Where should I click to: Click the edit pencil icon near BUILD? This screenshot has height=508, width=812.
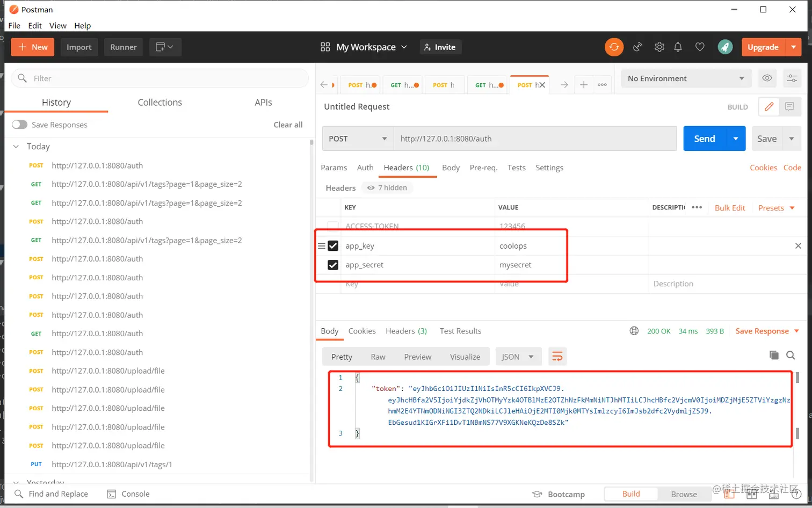coord(769,106)
